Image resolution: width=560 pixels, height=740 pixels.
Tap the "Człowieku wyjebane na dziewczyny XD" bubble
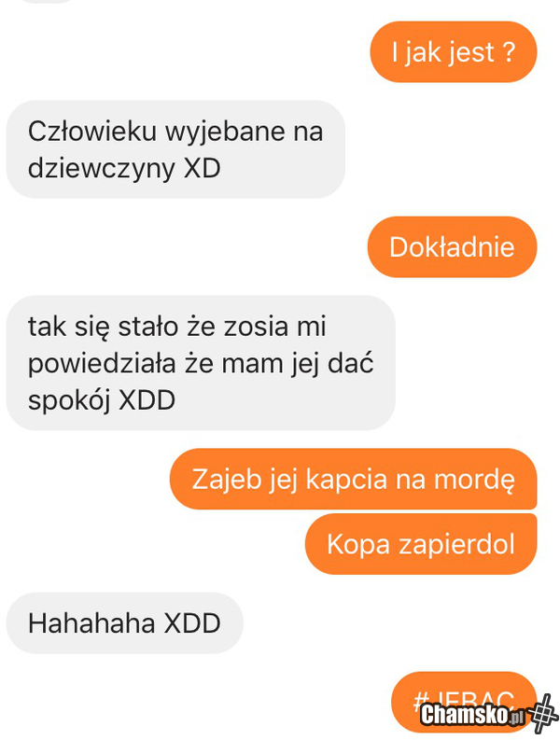(x=175, y=149)
